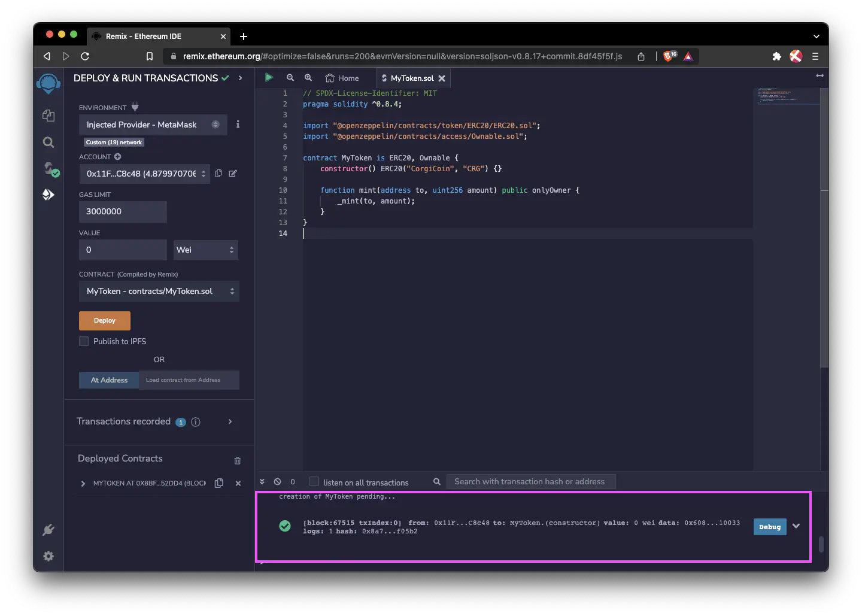Toggle the editor panel width arrows icon
This screenshot has width=862, height=616.
[x=819, y=75]
